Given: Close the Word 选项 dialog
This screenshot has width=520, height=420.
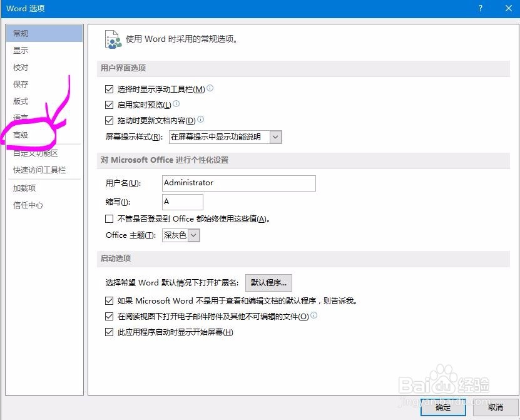Looking at the screenshot, I should point(509,9).
